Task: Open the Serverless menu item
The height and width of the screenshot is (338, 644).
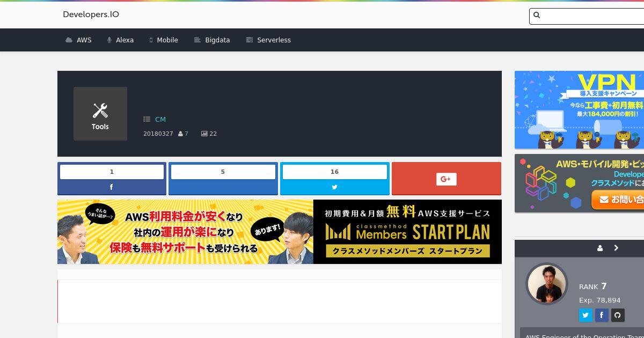Action: click(268, 40)
